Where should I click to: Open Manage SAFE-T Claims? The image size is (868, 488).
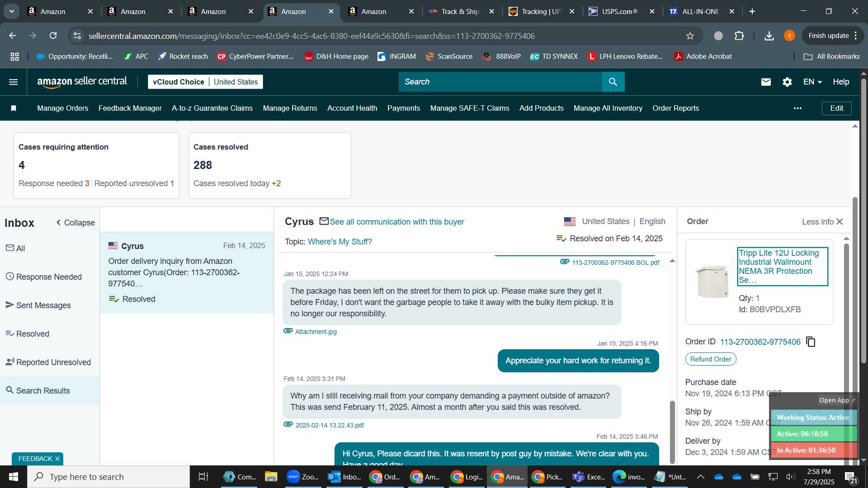(470, 108)
